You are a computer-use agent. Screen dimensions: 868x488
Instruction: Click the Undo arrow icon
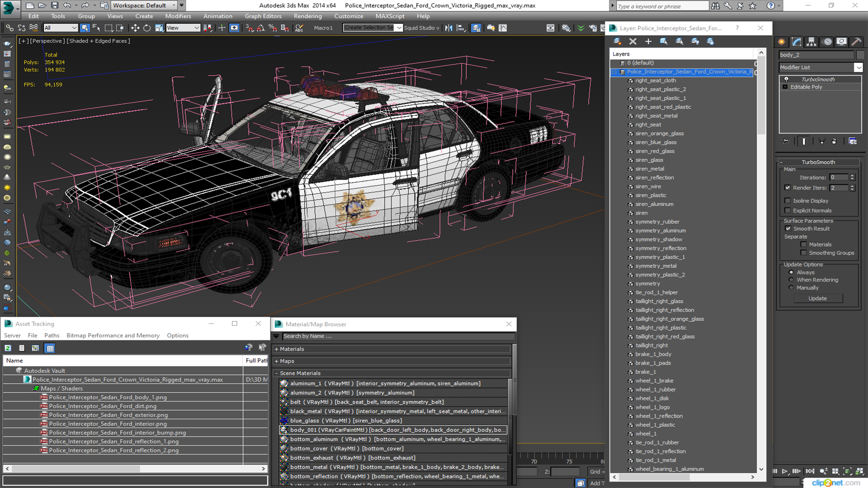67,5
